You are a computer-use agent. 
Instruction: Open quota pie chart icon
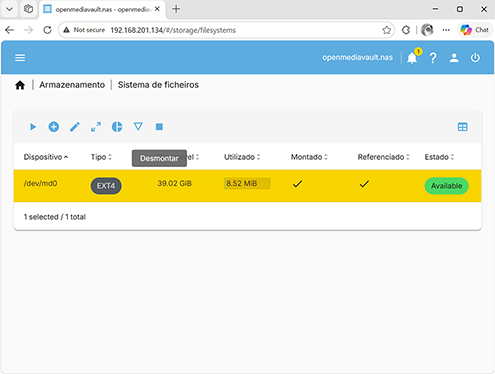117,127
